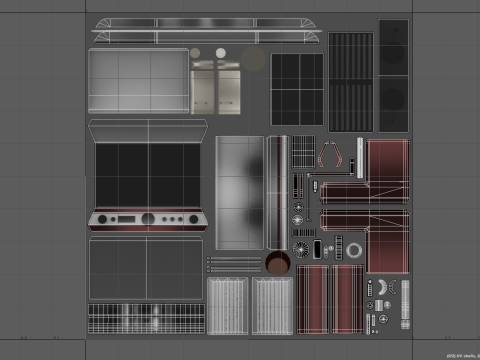Viewport: 480px width, 360px height.
Task: Select the black four-pane grid UV shell
Action: 297,89
